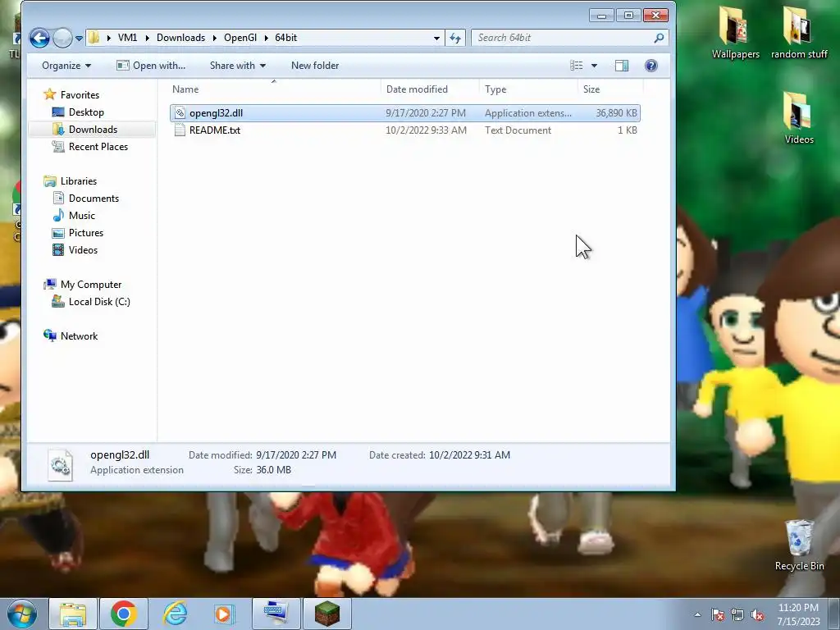Select the Recycle Bin desktop icon
Viewport: 840px width, 630px height.
pyautogui.click(x=799, y=545)
